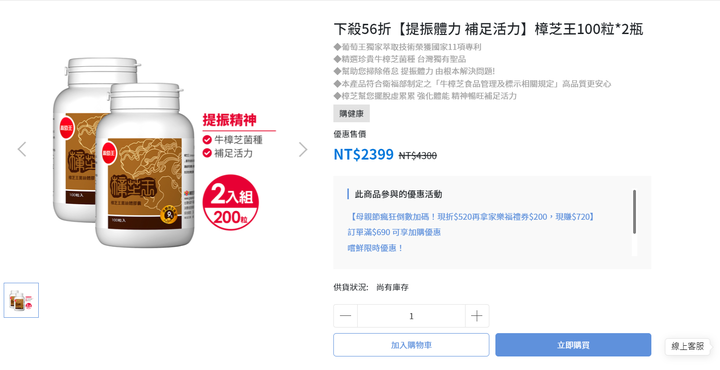Open the 訂單滿$690 可享加購優惠 link
Screen dimensions: 720x370
coord(394,232)
